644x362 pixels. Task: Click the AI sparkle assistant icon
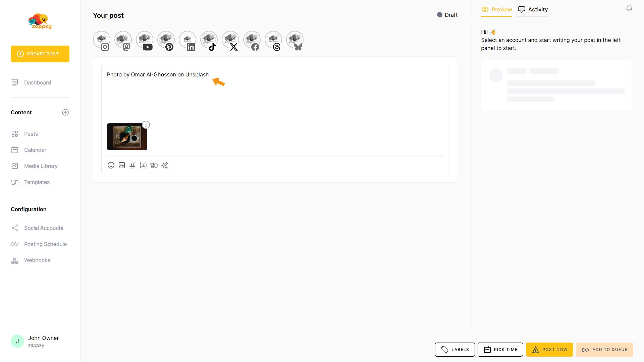(165, 165)
